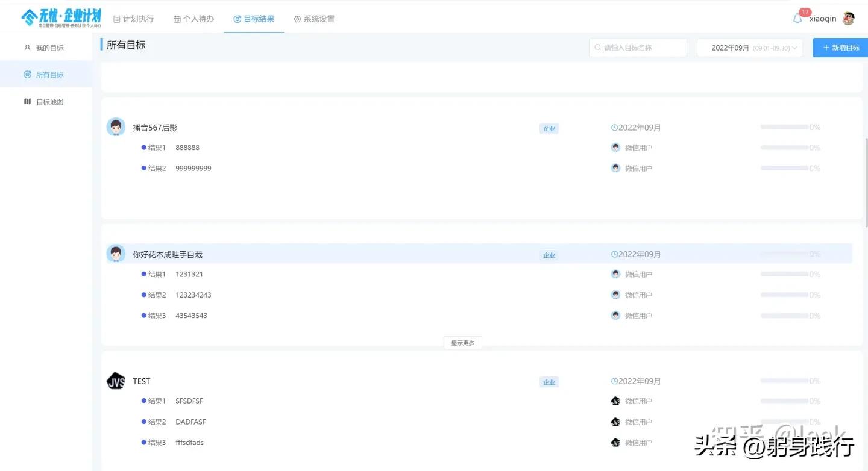
Task: Expand more results with 显示更多
Action: pos(462,343)
